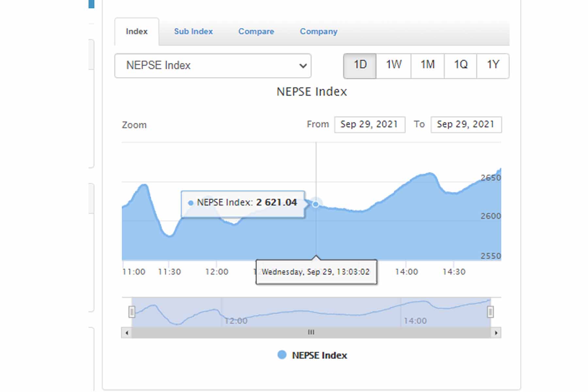Click the scrollbar left arrow
The width and height of the screenshot is (588, 392).
[x=127, y=333]
